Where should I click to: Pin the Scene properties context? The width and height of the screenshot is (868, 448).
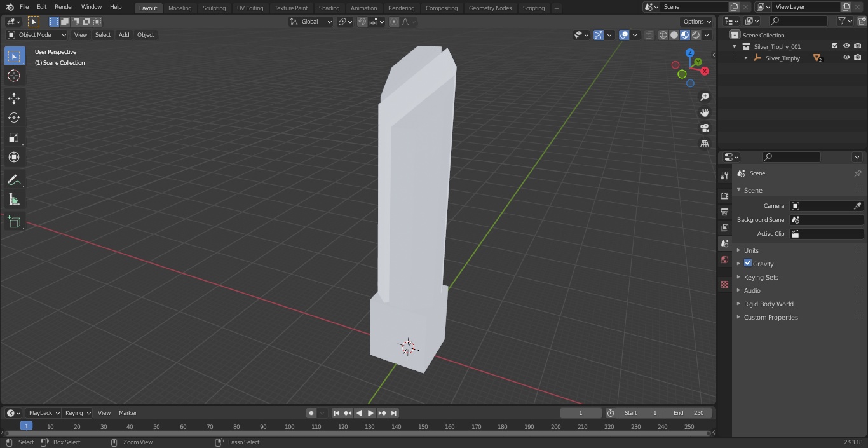857,173
